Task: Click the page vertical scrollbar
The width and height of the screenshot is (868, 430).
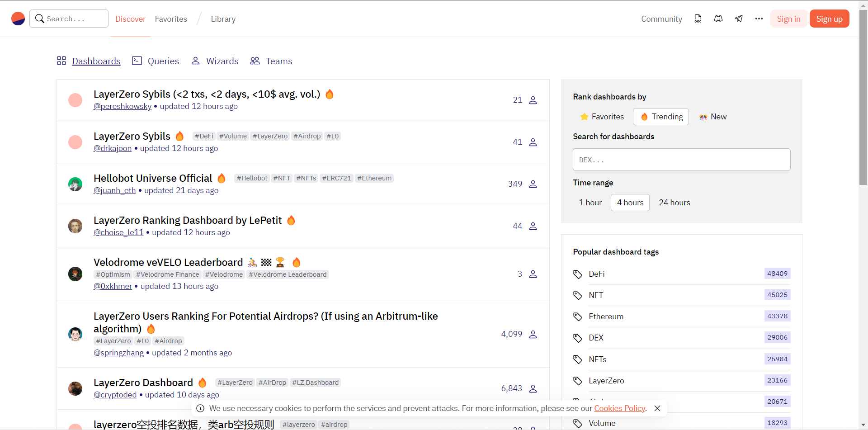Action: pos(863,97)
